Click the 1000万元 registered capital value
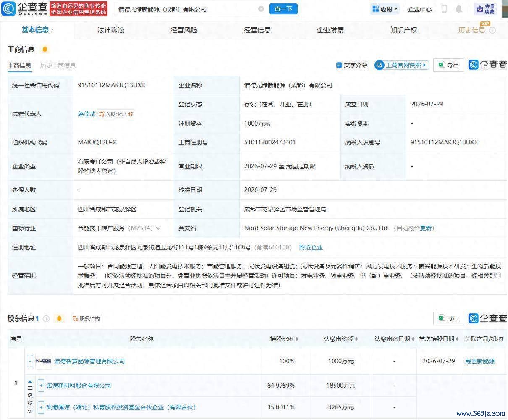This screenshot has height=420, width=508. click(257, 123)
